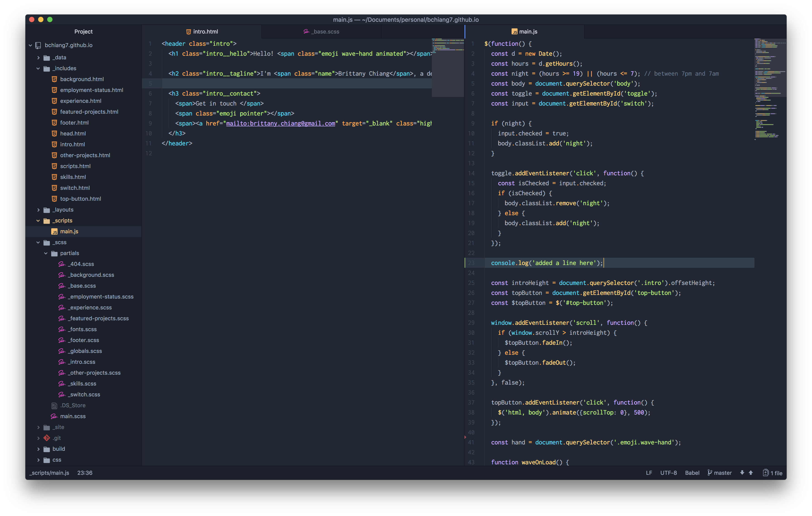812x516 pixels.
Task: Expand the _layouts folder
Action: pyautogui.click(x=38, y=210)
